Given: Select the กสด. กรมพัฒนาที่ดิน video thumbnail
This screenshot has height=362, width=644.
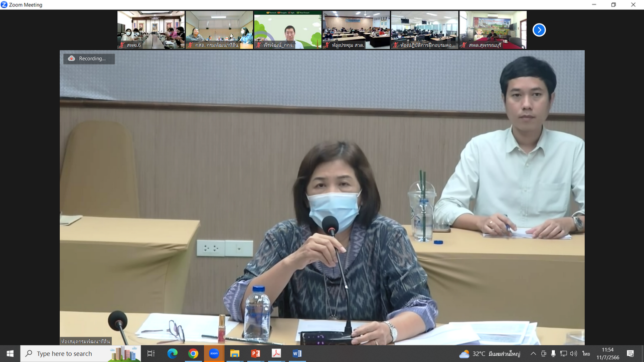Looking at the screenshot, I should coord(219,30).
